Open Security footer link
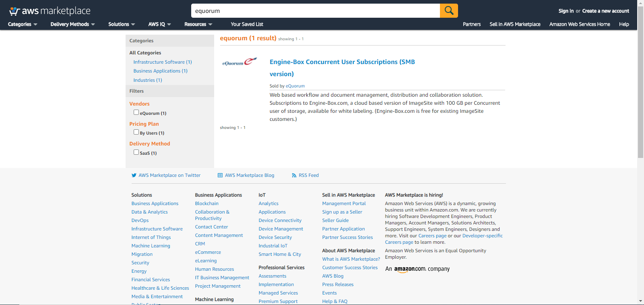The image size is (644, 305). coord(140,263)
